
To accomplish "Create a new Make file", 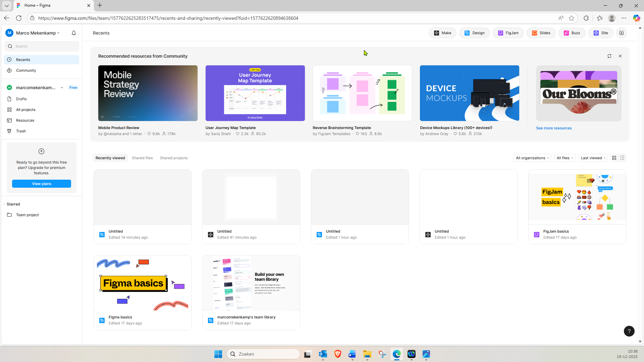I will tap(442, 33).
